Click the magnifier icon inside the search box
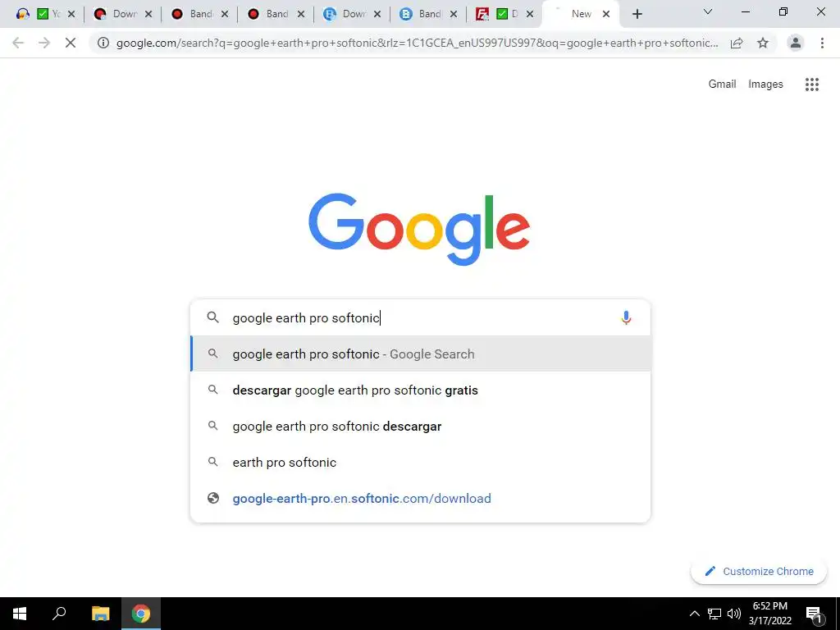The height and width of the screenshot is (630, 840). [212, 317]
